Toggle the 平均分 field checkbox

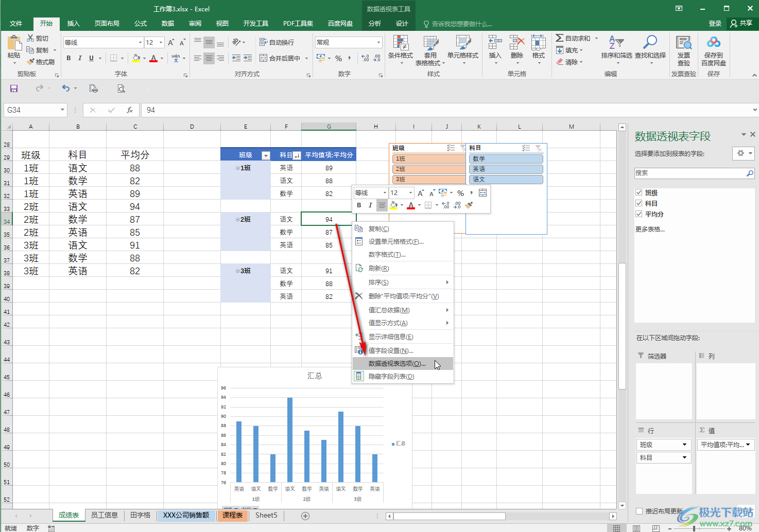click(x=639, y=214)
